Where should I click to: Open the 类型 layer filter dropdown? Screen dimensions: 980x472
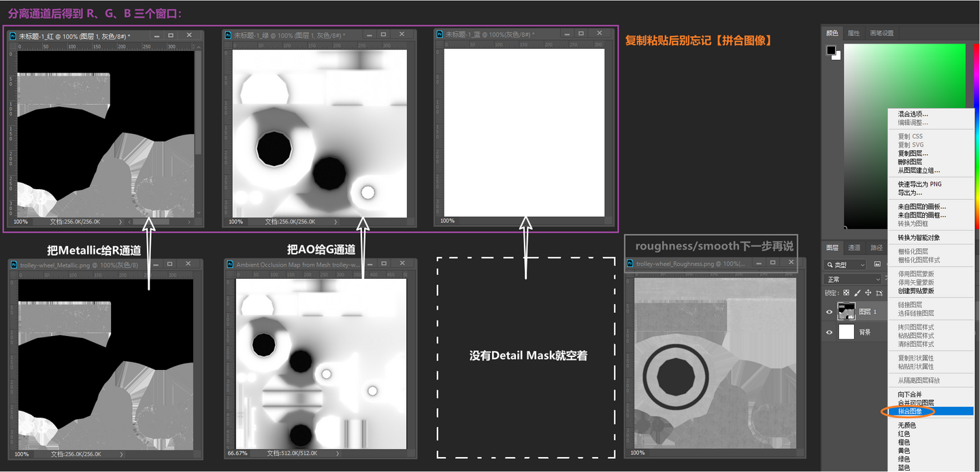coord(845,265)
